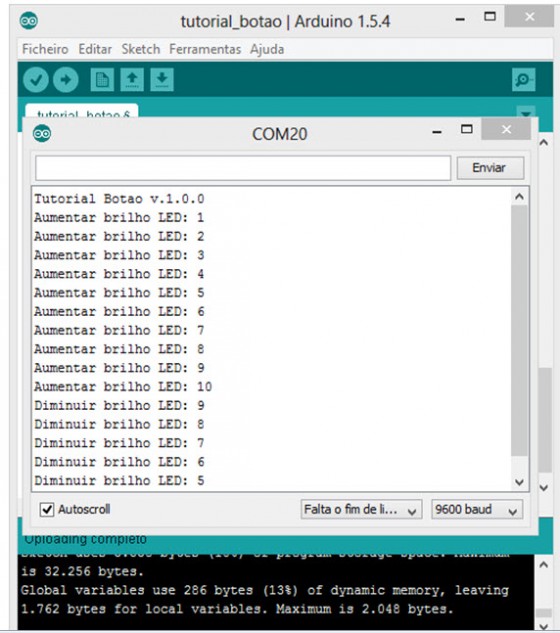This screenshot has width=560, height=633.
Task: Create a new sketch with New icon
Action: pos(102,80)
